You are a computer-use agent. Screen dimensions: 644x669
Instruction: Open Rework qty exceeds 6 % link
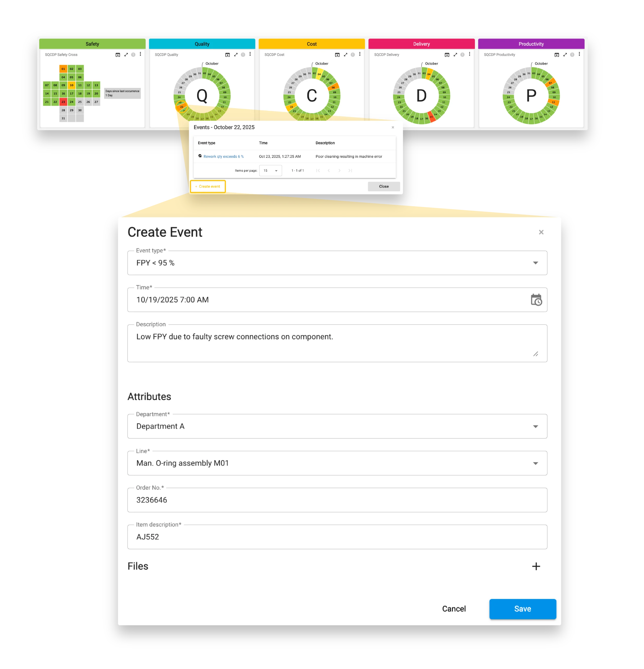[223, 157]
